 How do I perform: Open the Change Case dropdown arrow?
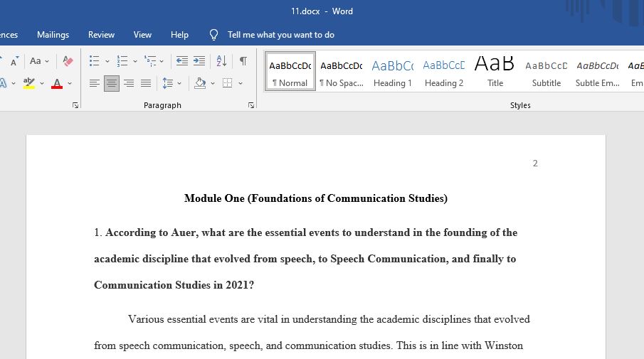(x=47, y=61)
